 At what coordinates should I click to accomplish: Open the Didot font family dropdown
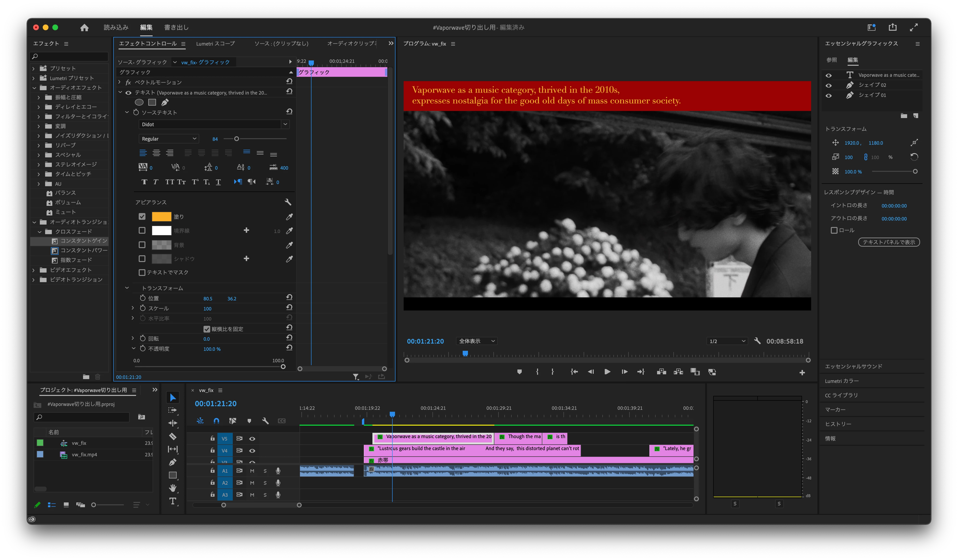click(285, 124)
